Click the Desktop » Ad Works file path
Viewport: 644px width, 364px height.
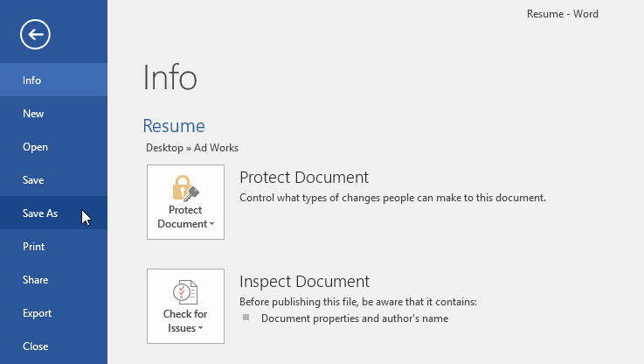191,148
